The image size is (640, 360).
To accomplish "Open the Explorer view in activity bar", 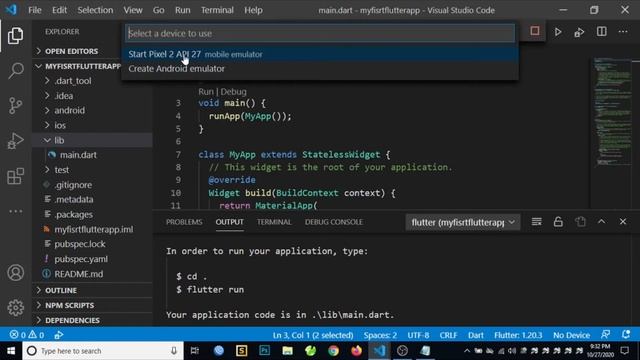I will (x=16, y=36).
